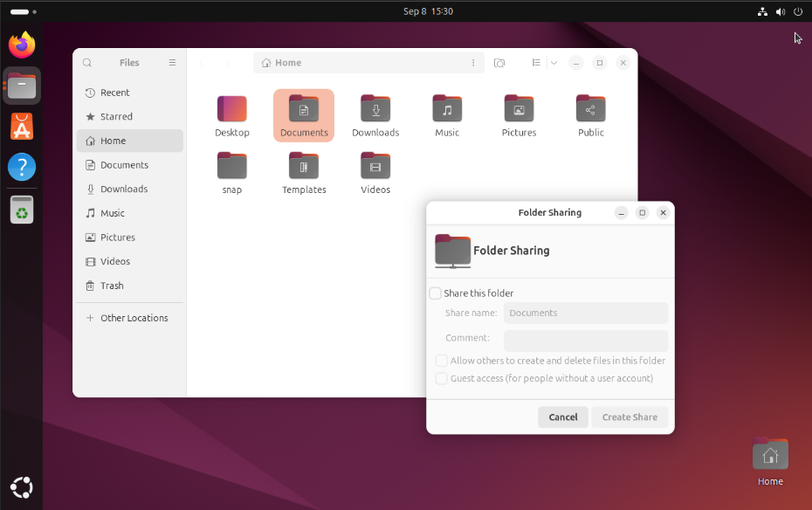
Task: Select the Public folder icon
Action: (x=590, y=110)
